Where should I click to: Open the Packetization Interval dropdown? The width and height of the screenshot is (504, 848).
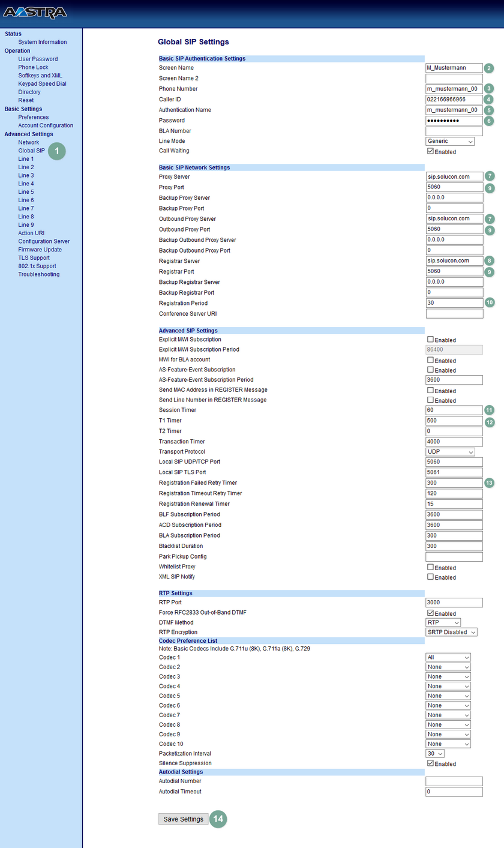coord(434,753)
